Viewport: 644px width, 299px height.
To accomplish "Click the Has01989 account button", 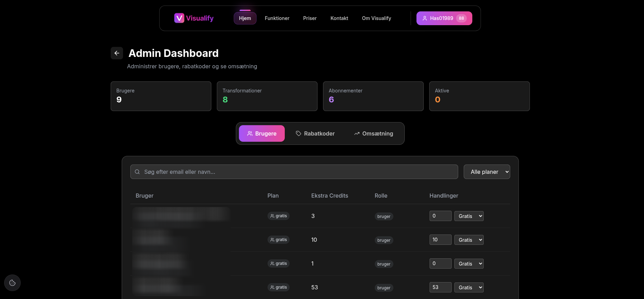I will (x=444, y=18).
